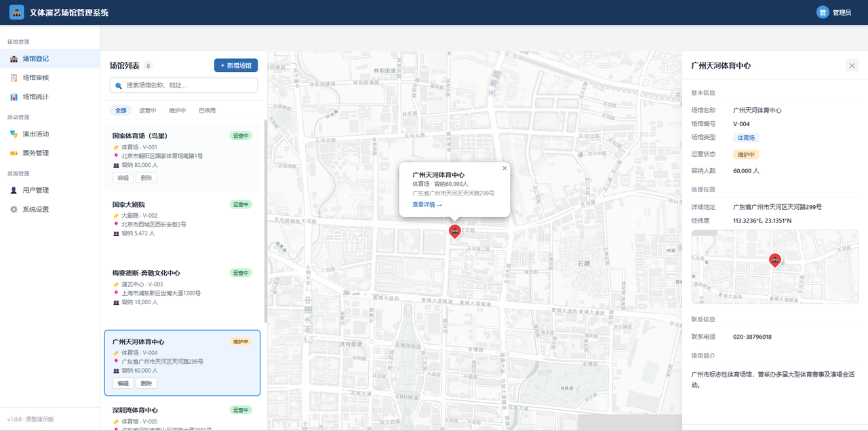Close the map info popup

pyautogui.click(x=505, y=168)
